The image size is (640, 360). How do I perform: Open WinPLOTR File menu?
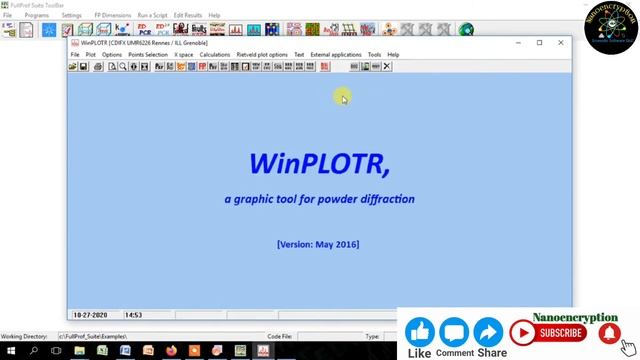75,55
